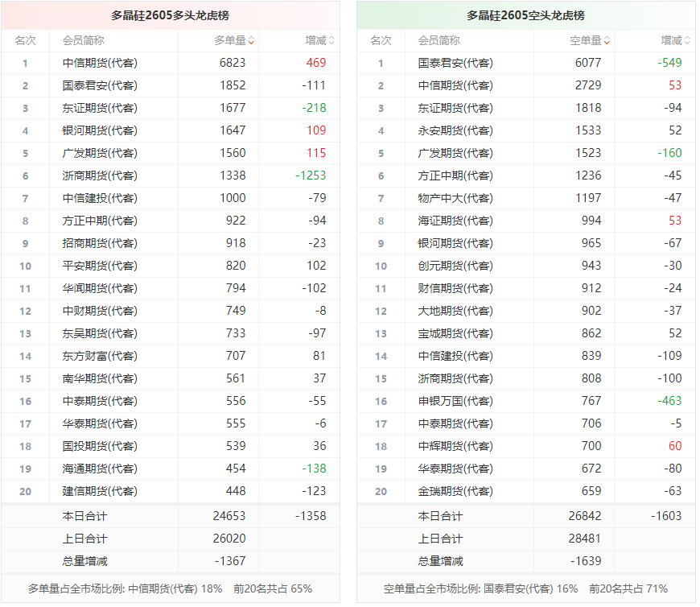Click 东方财富(代客) member name
700x607 pixels.
[99, 356]
